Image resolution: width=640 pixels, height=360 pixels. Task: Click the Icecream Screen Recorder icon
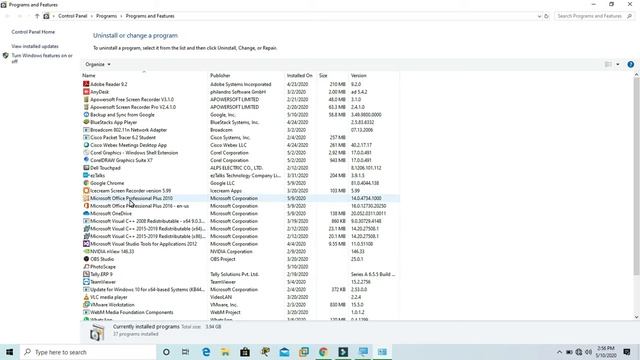(x=86, y=191)
